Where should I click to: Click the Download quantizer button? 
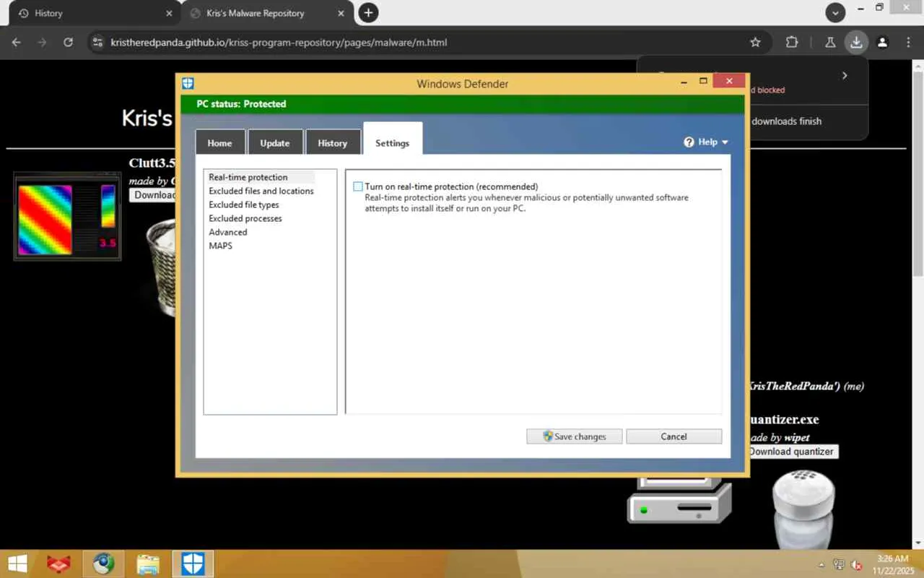coord(792,452)
